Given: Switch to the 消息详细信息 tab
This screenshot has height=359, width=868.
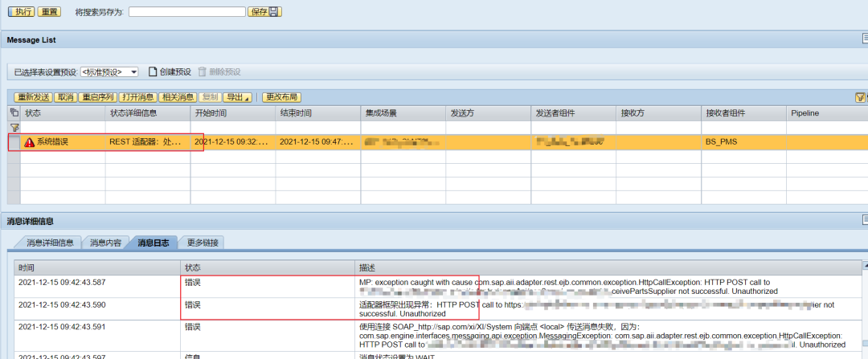Looking at the screenshot, I should point(50,243).
